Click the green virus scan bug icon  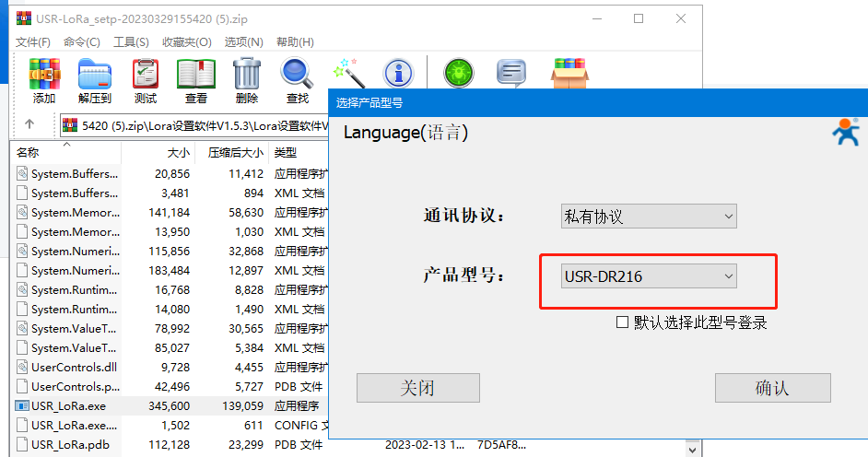point(458,73)
